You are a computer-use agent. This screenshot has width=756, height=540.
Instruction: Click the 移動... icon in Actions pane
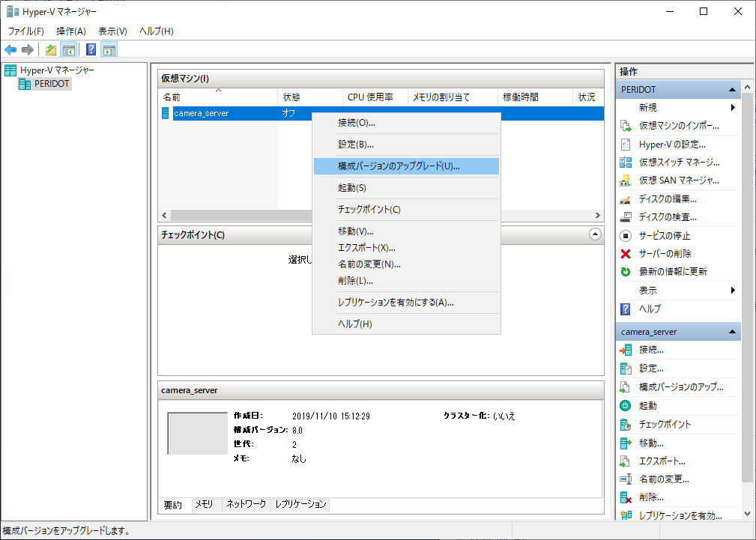tap(626, 443)
